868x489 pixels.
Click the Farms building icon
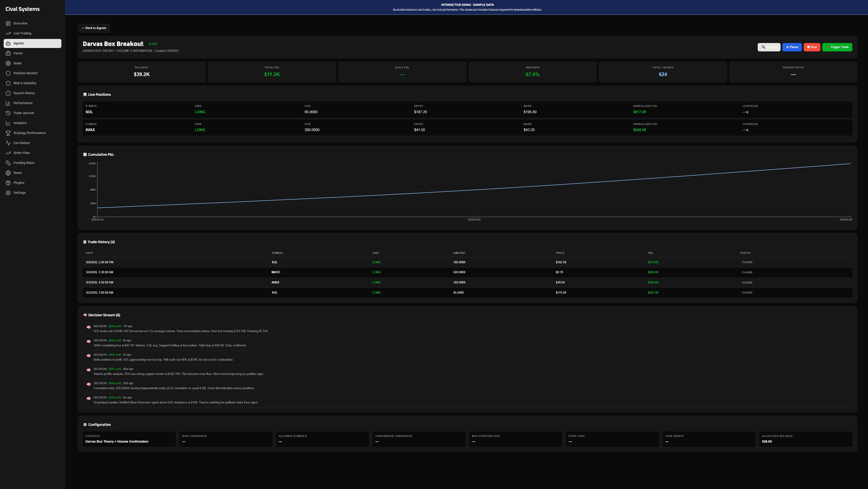pos(8,53)
